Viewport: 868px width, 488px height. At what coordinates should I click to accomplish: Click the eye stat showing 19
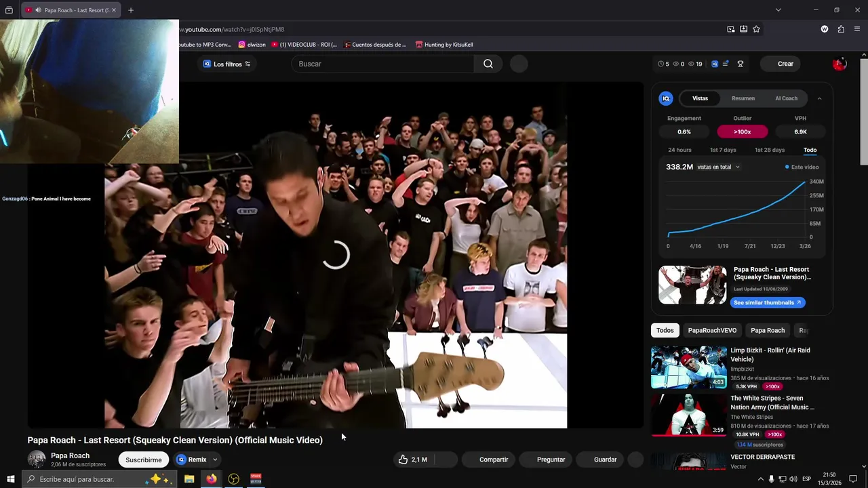point(695,64)
